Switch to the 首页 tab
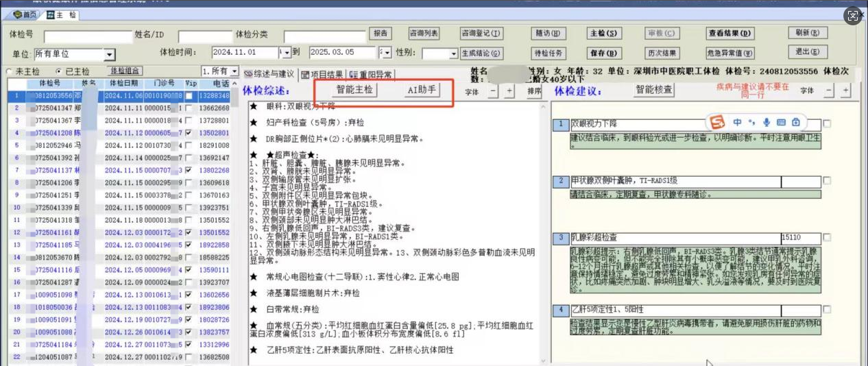The image size is (868, 366). [25, 14]
